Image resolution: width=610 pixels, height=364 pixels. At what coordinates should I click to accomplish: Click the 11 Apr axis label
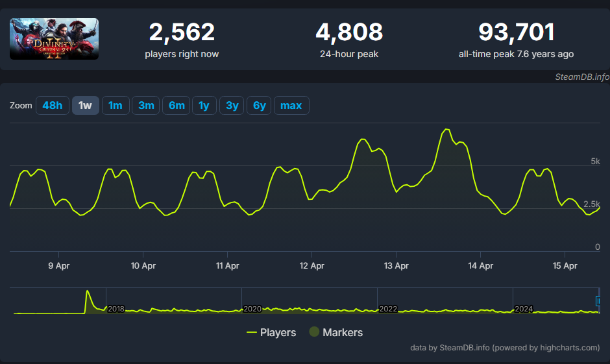[228, 265]
